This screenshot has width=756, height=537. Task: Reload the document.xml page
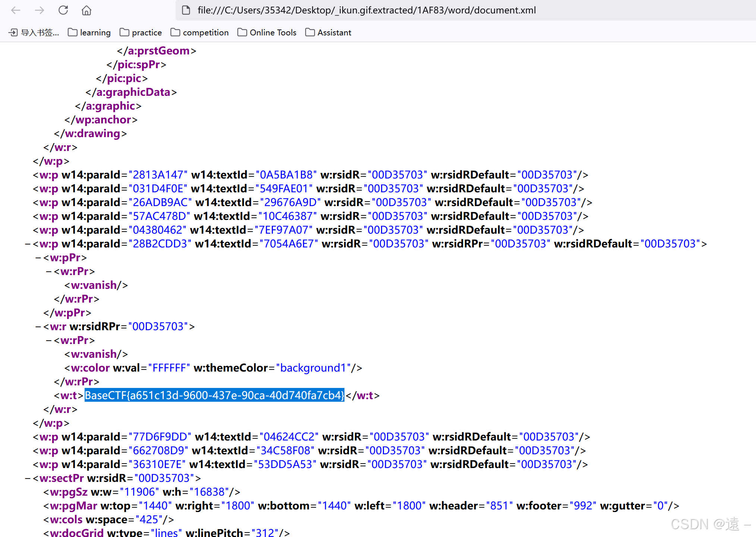[63, 10]
